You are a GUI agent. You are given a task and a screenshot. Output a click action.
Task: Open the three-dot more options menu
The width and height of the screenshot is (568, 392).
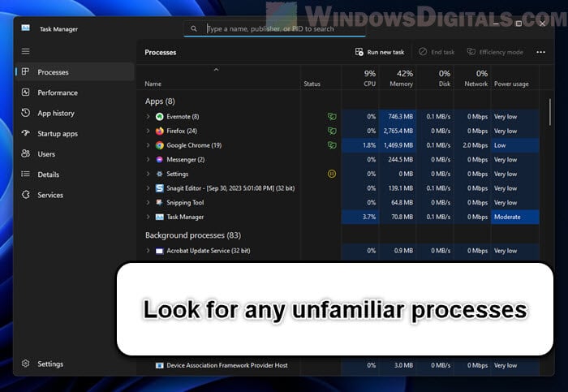(x=541, y=52)
